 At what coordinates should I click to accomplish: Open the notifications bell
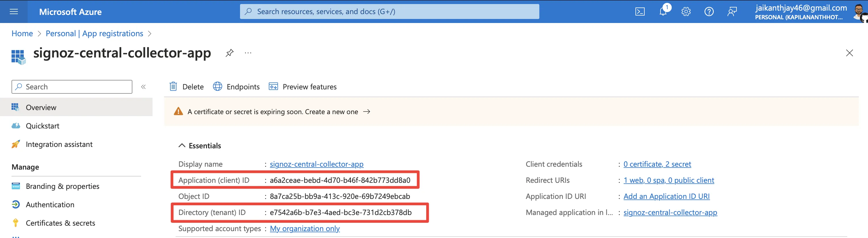pos(663,12)
